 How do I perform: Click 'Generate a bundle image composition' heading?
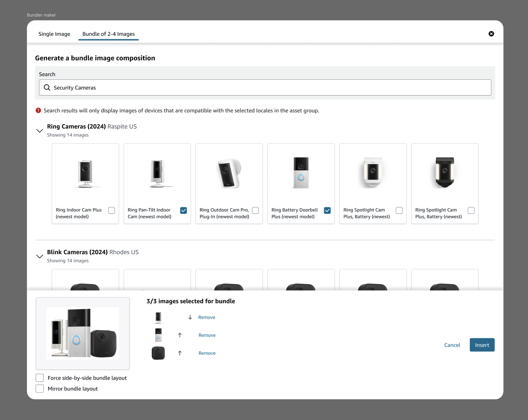95,58
